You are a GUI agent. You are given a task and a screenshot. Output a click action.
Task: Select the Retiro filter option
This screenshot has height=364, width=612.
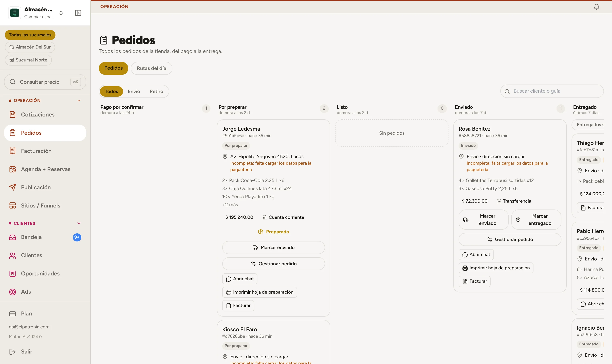coord(156,91)
